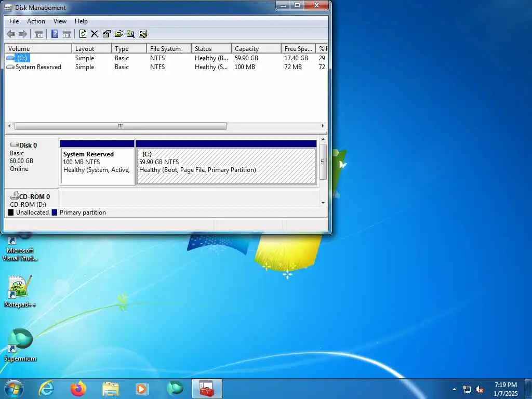Click the horizontal scrollbar thumb in volume list

[x=121, y=126]
